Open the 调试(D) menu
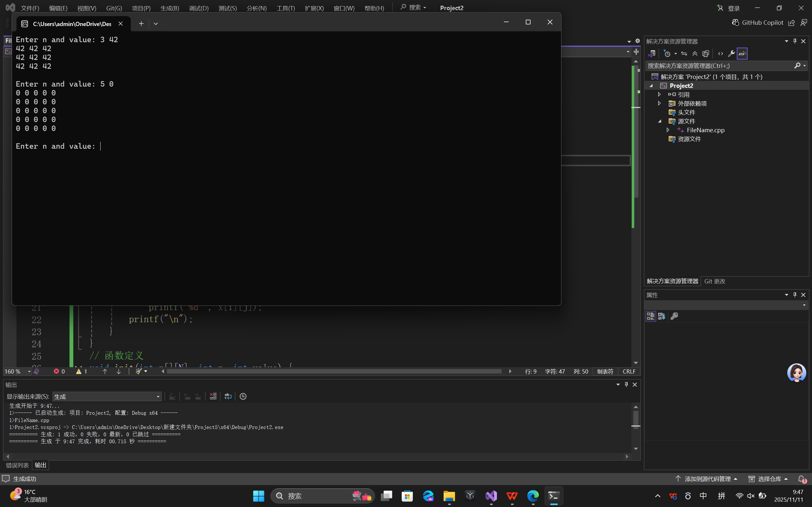 199,8
